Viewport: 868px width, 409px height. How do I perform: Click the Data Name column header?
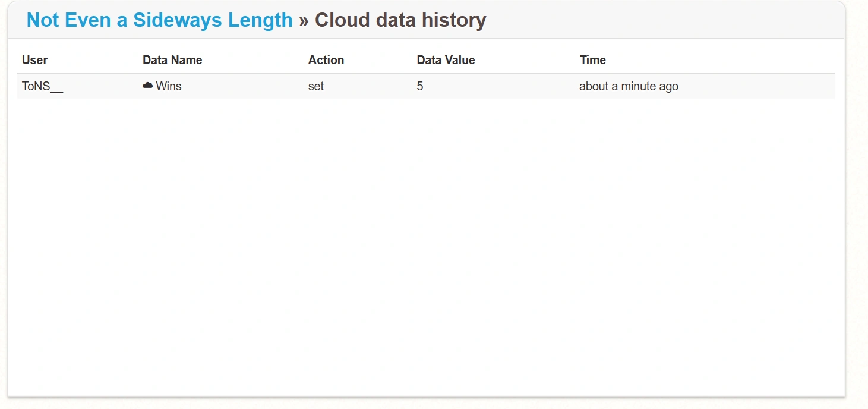tap(172, 60)
